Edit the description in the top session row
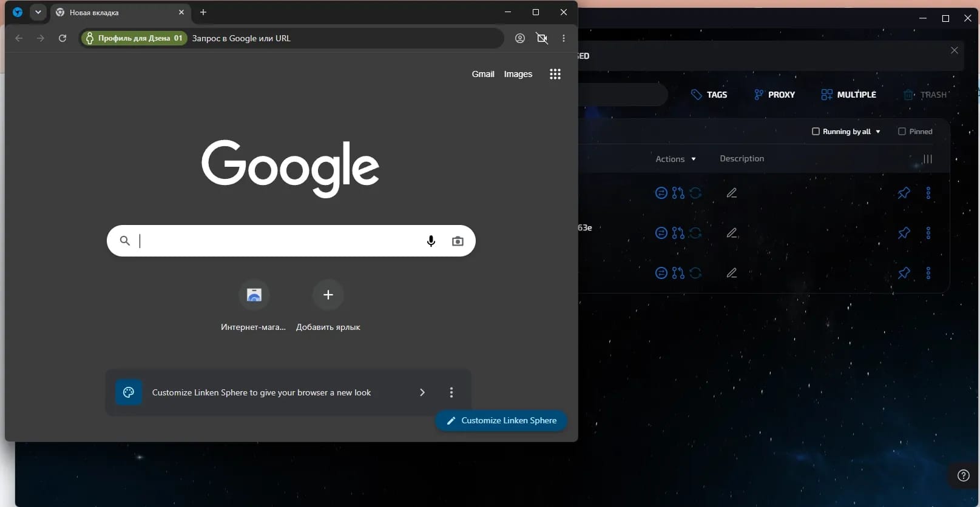This screenshot has width=980, height=507. [732, 193]
